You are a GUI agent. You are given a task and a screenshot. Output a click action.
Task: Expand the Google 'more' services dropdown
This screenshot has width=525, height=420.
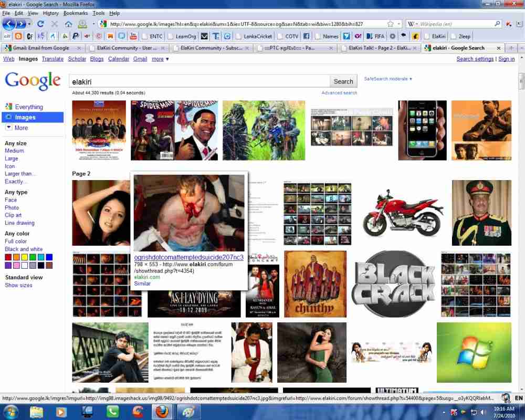(160, 59)
